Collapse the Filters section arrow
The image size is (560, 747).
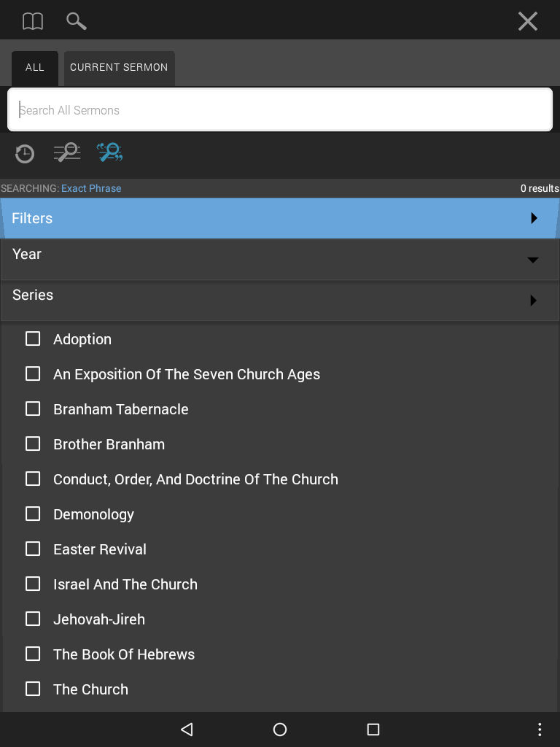click(x=534, y=218)
